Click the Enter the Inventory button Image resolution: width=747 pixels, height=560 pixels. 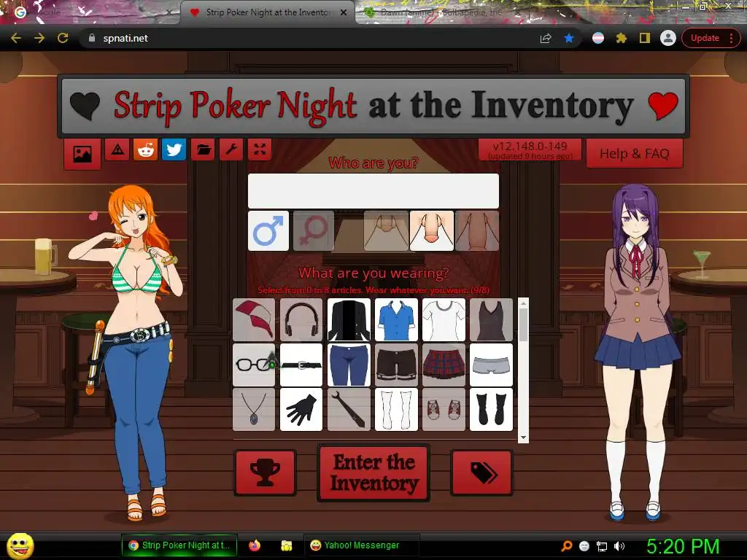[x=373, y=472]
